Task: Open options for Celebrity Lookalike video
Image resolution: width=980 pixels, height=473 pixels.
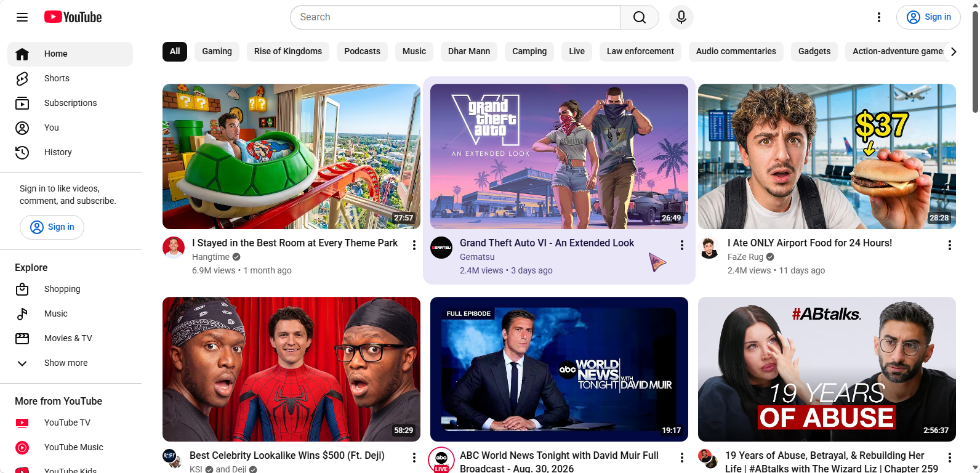Action: coord(414,458)
